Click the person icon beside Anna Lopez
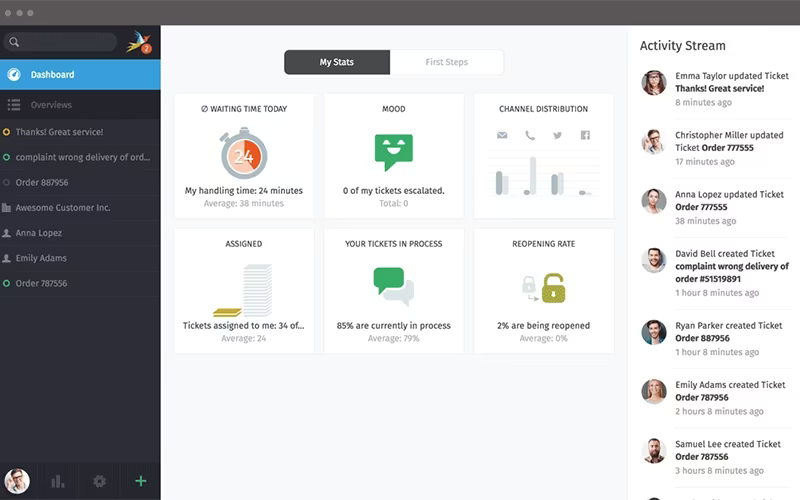The image size is (800, 500). pos(7,233)
